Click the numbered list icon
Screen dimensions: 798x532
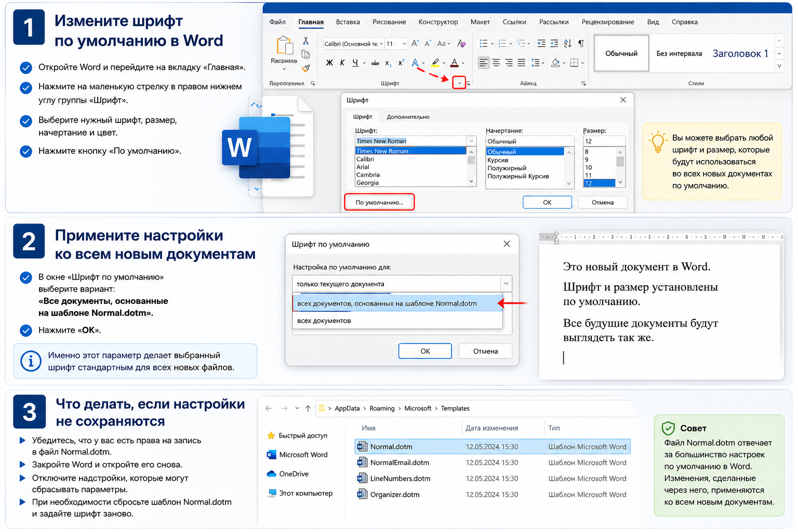(x=502, y=44)
